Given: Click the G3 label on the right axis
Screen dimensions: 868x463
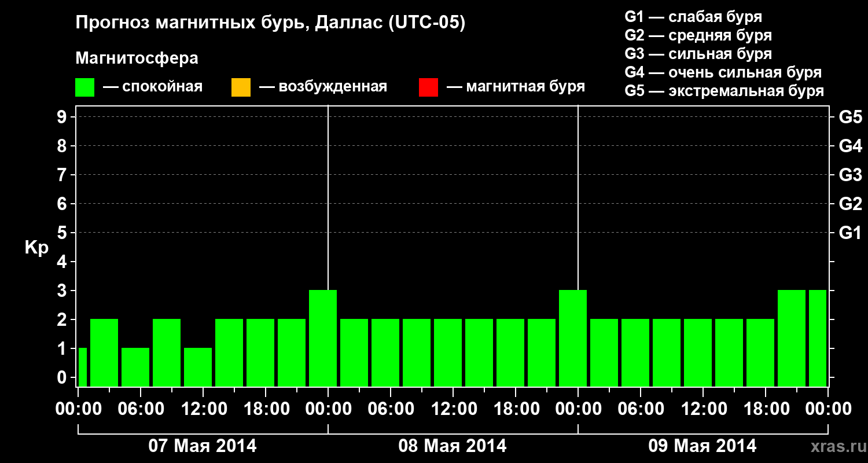Looking at the screenshot, I should 850,175.
